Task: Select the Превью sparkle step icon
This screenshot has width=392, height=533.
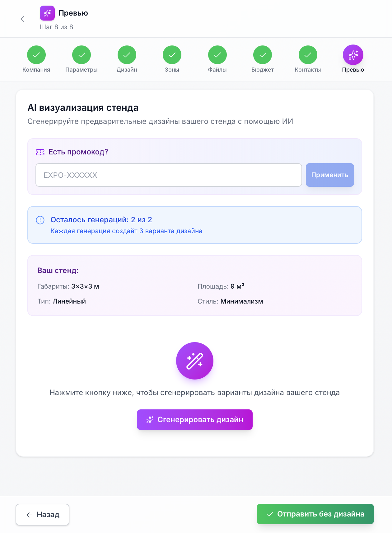Action: (353, 55)
